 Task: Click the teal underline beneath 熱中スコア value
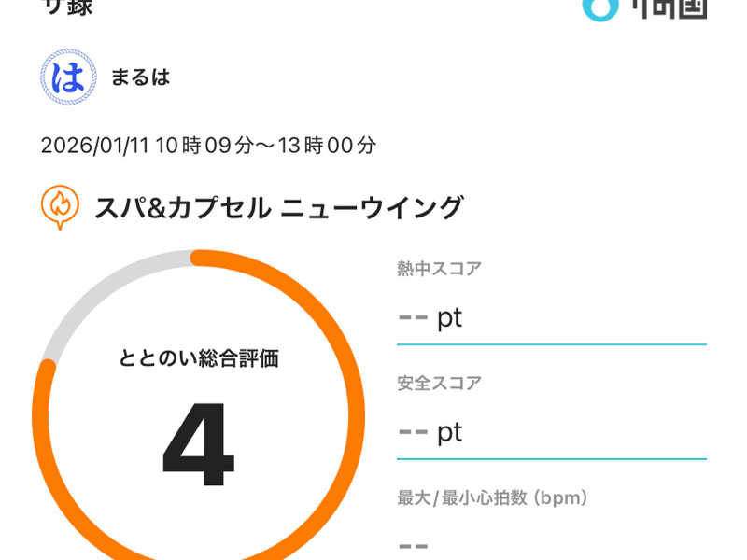pyautogui.click(x=551, y=343)
